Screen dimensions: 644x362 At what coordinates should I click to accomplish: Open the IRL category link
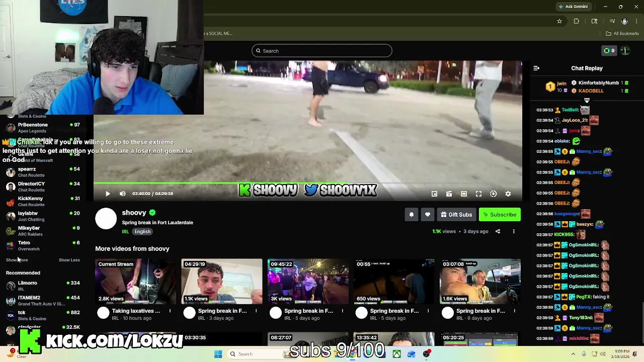coord(125,232)
